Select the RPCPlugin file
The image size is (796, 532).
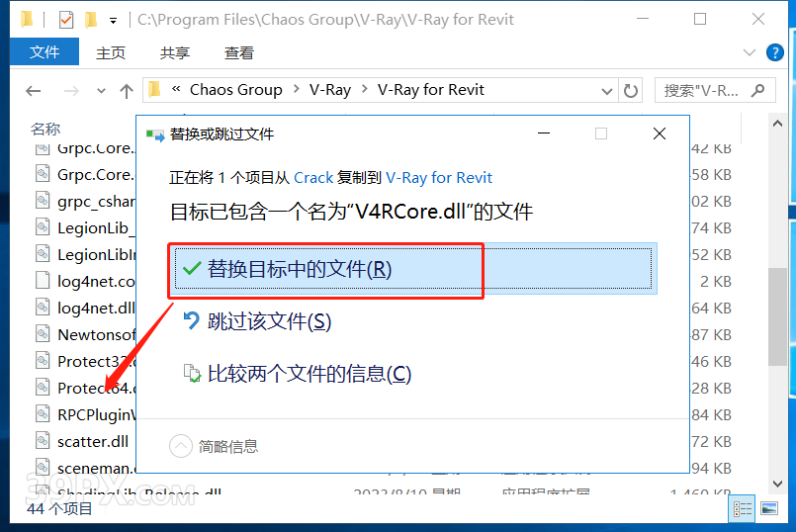pos(97,414)
